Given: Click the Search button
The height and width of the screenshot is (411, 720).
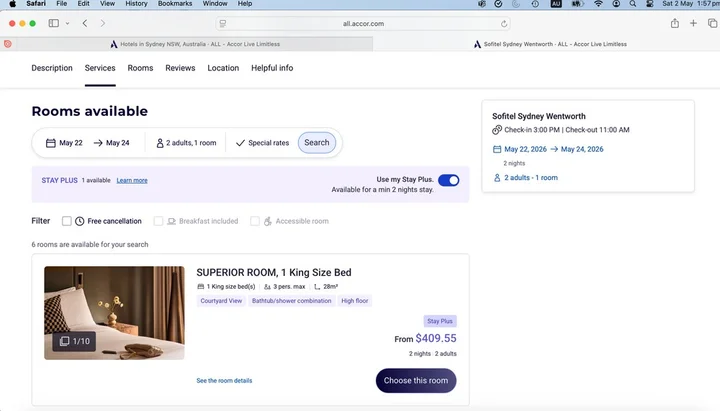Looking at the screenshot, I should (x=317, y=142).
